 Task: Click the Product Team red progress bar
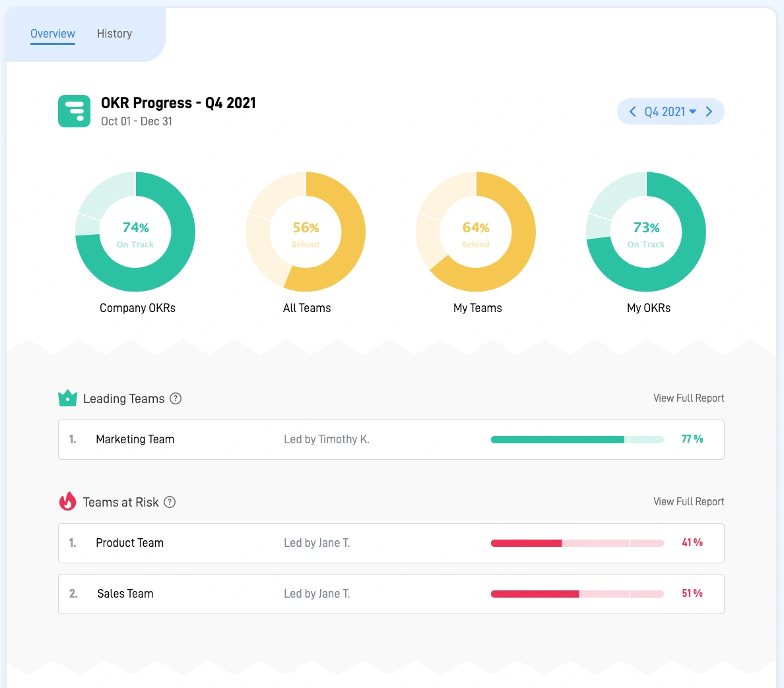[577, 543]
